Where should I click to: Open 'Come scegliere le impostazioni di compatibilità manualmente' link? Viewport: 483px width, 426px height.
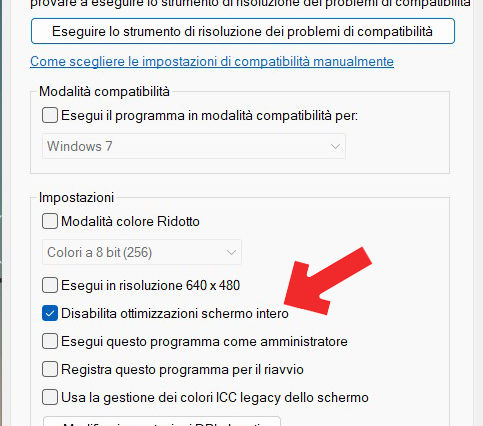212,62
